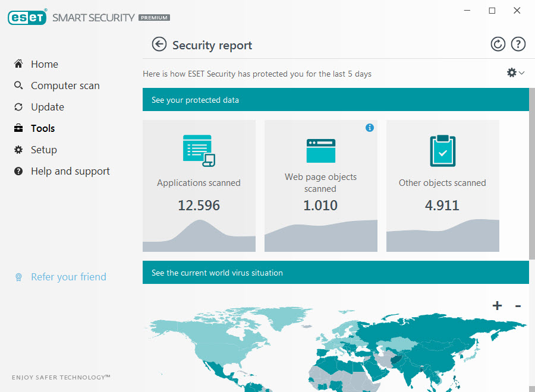Open the Computer scan section
This screenshot has width=535, height=392.
click(x=65, y=86)
